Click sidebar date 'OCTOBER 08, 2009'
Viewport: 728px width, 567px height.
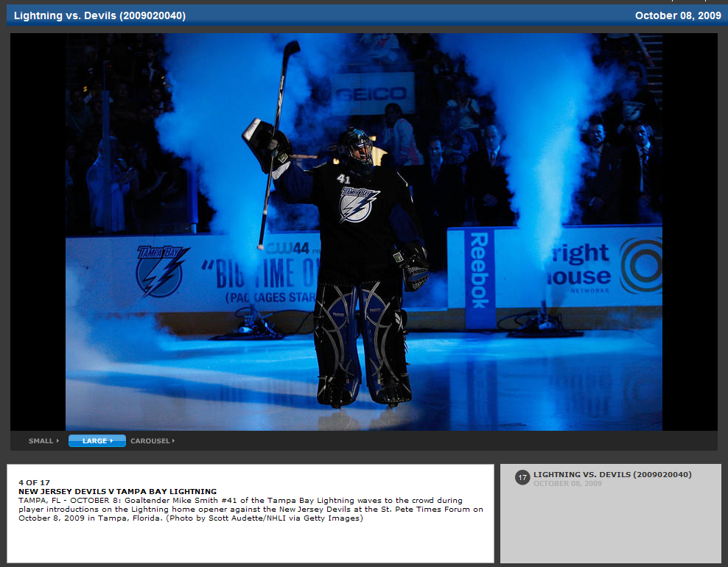tap(567, 484)
